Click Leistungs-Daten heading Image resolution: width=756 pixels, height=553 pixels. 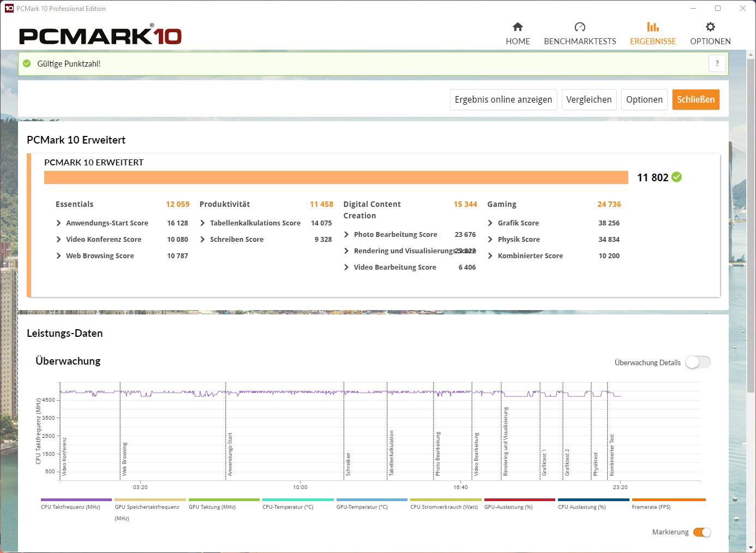pos(64,333)
